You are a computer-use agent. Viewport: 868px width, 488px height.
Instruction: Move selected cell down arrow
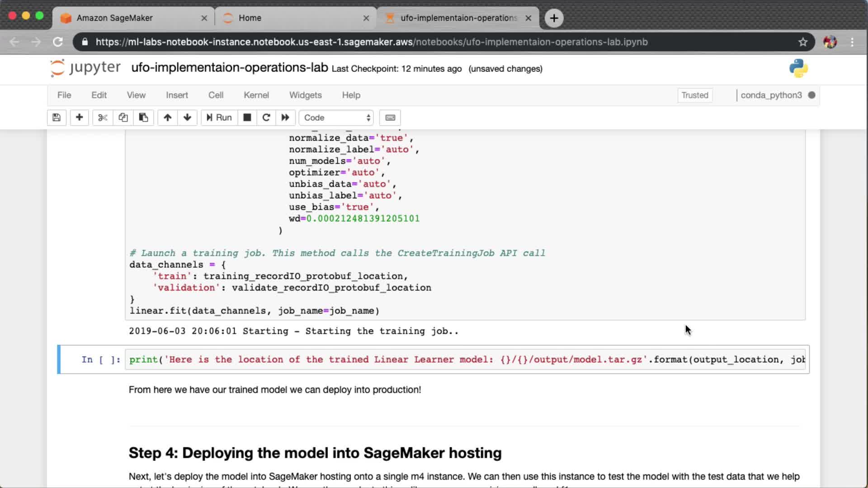tap(187, 117)
